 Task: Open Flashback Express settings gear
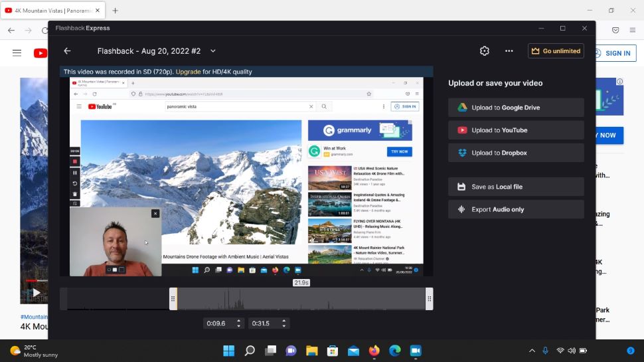pyautogui.click(x=484, y=51)
